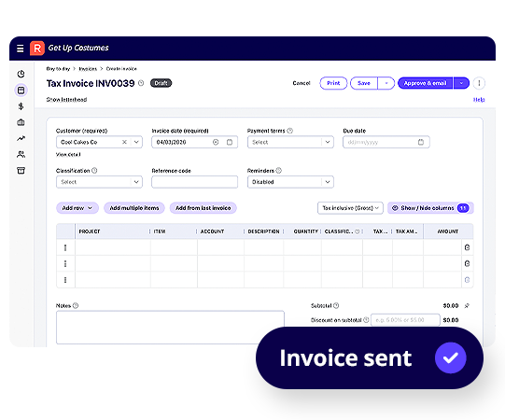Go to Invoices breadcrumb
Viewport: 505px width, 420px height.
click(88, 69)
